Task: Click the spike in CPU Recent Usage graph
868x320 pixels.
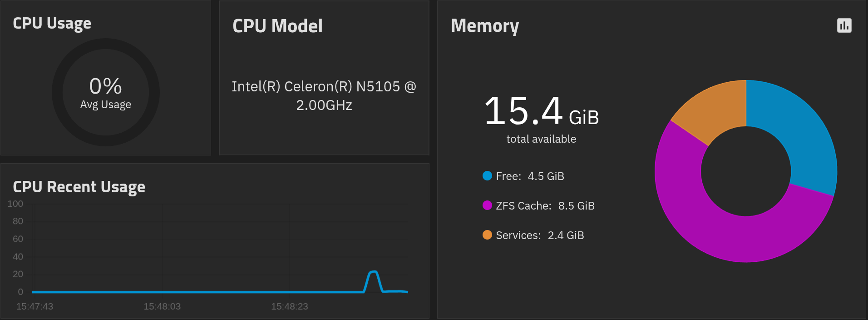Action: tap(373, 272)
